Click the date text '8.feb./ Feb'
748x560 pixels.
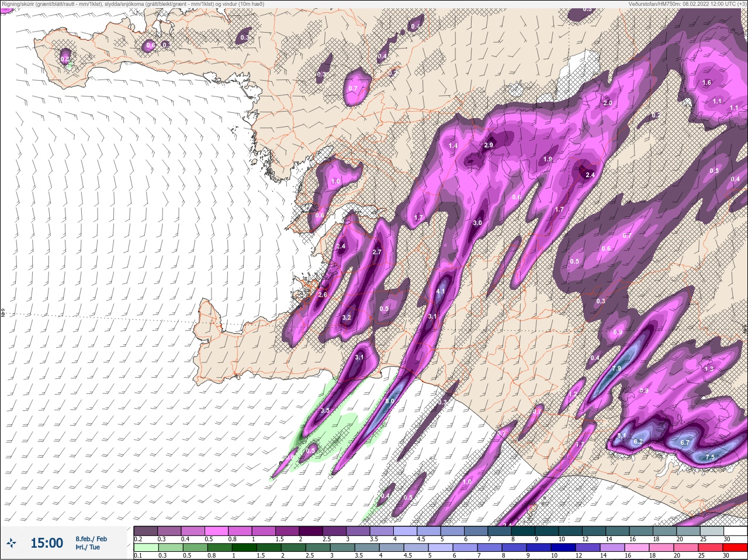(x=91, y=538)
